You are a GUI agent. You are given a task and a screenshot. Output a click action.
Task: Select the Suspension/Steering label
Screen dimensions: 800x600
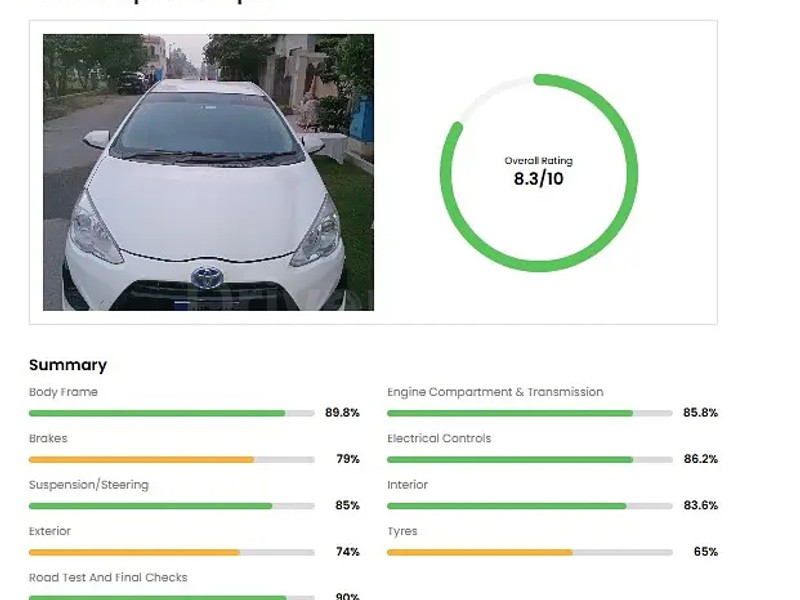click(x=88, y=485)
